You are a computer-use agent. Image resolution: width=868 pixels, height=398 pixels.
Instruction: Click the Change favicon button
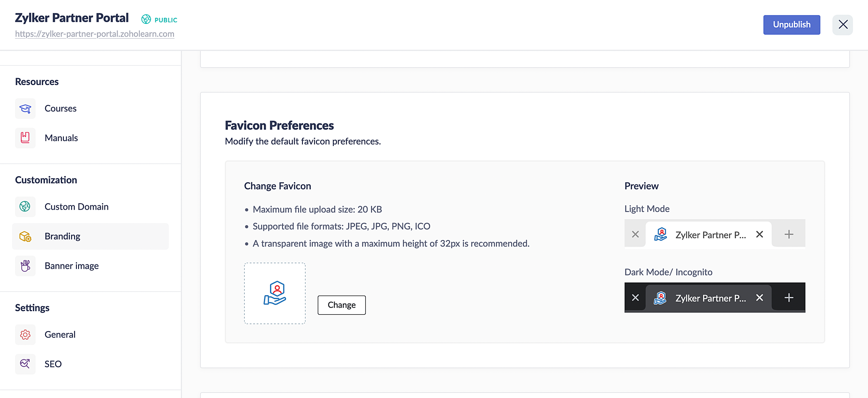342,305
